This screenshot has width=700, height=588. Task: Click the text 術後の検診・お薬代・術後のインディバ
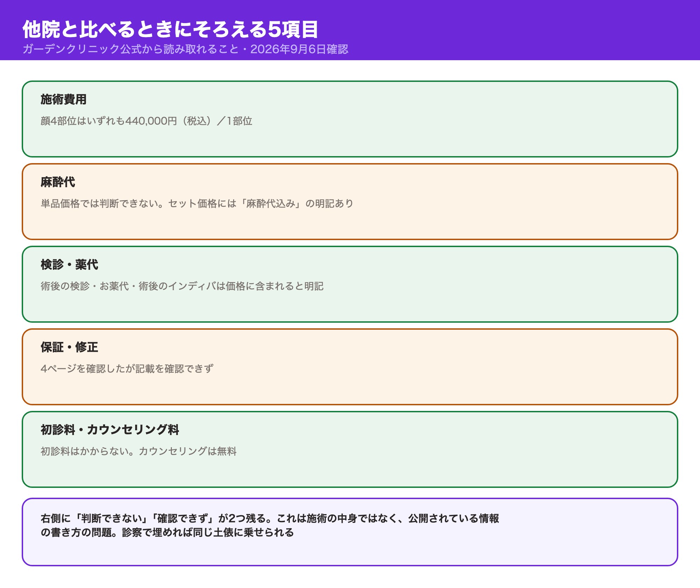pyautogui.click(x=128, y=286)
